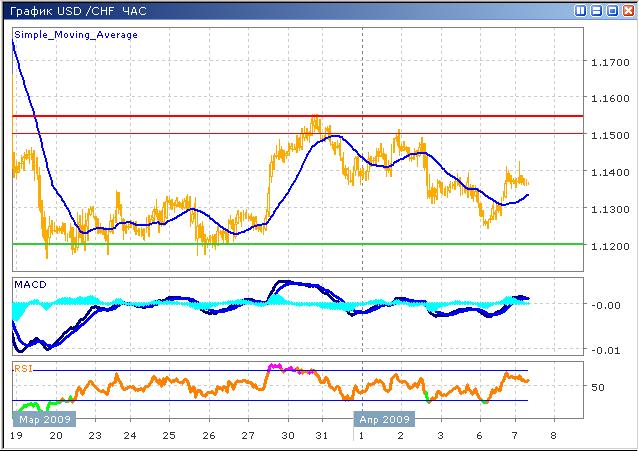Select date 31 on the time axis
639x451 pixels.
(x=321, y=437)
